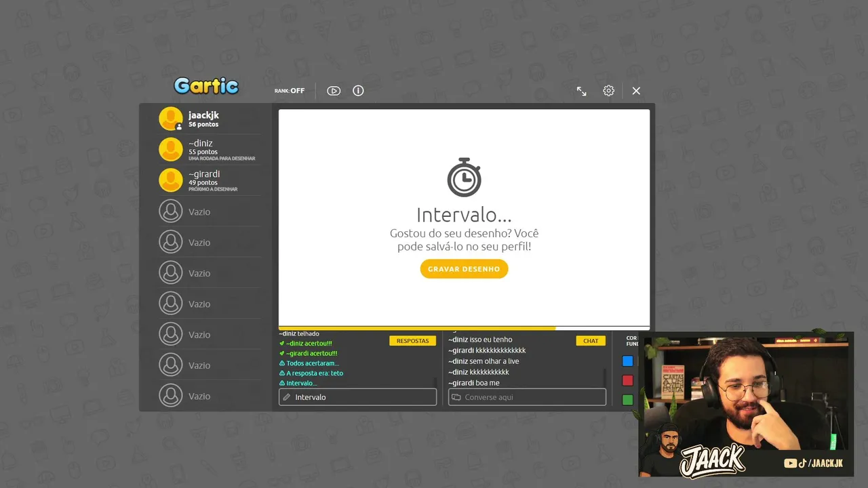The image size is (868, 488).
Task: Pick the red background color swatch
Action: (x=628, y=381)
